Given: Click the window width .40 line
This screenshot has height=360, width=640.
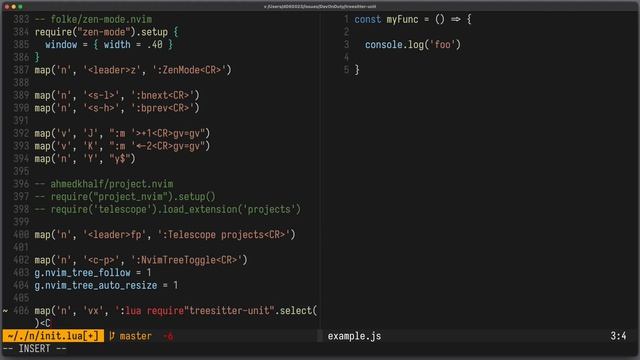Looking at the screenshot, I should tap(109, 45).
